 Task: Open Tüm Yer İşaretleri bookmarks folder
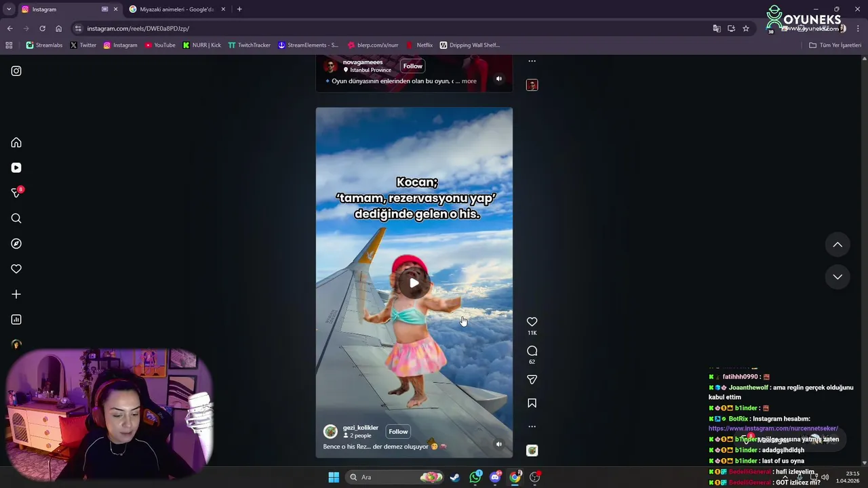tap(835, 45)
